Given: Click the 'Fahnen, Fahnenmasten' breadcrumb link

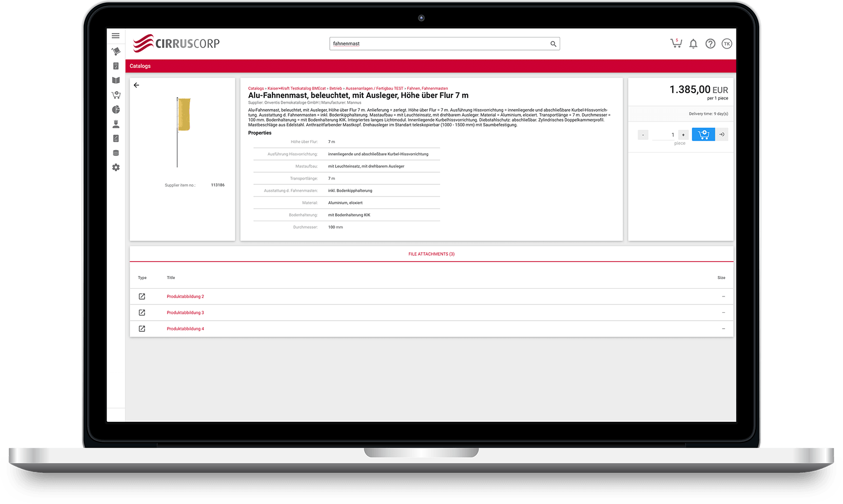Looking at the screenshot, I should [427, 88].
